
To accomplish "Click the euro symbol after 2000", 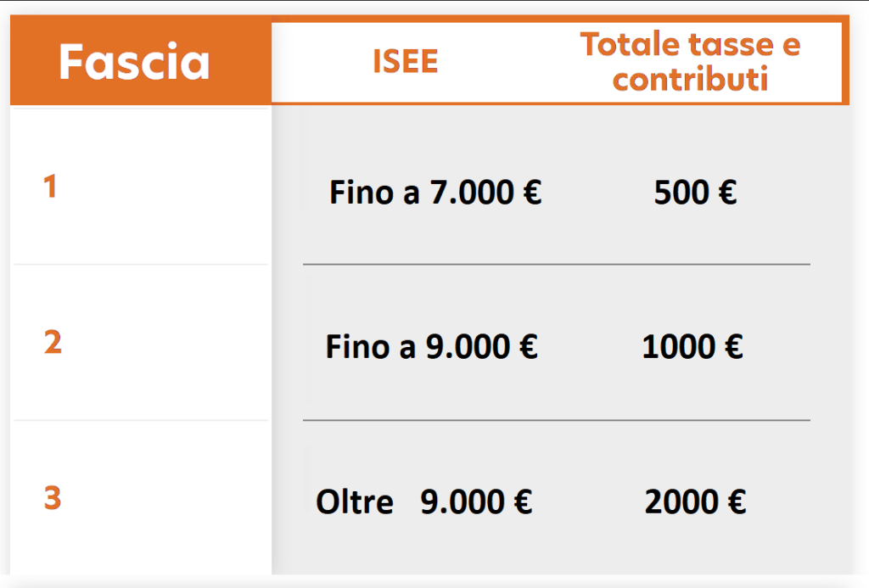I will pyautogui.click(x=736, y=502).
